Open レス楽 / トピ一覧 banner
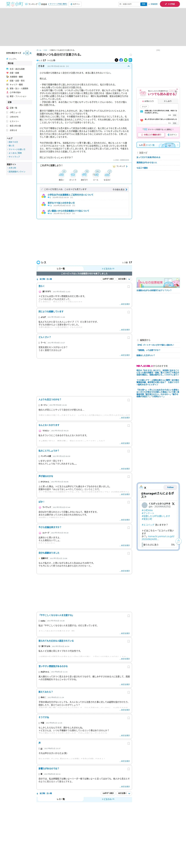186x868 pixels. (158, 145)
